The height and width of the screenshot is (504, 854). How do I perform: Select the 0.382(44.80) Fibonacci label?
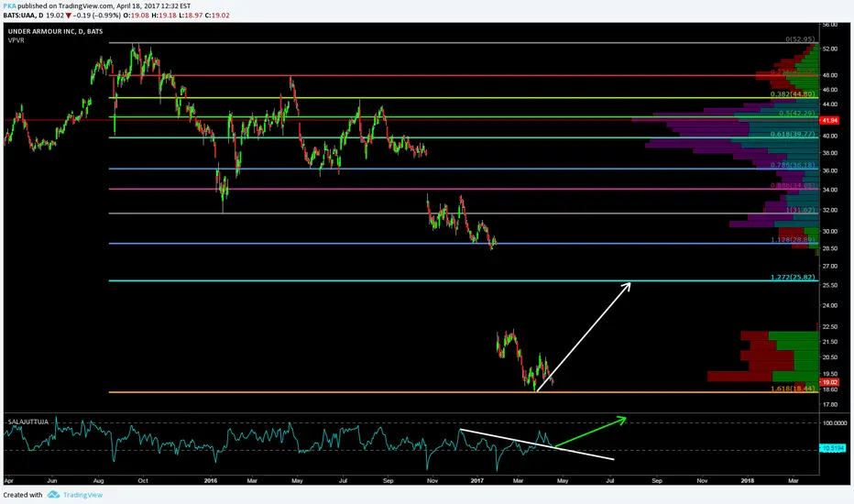pyautogui.click(x=793, y=94)
